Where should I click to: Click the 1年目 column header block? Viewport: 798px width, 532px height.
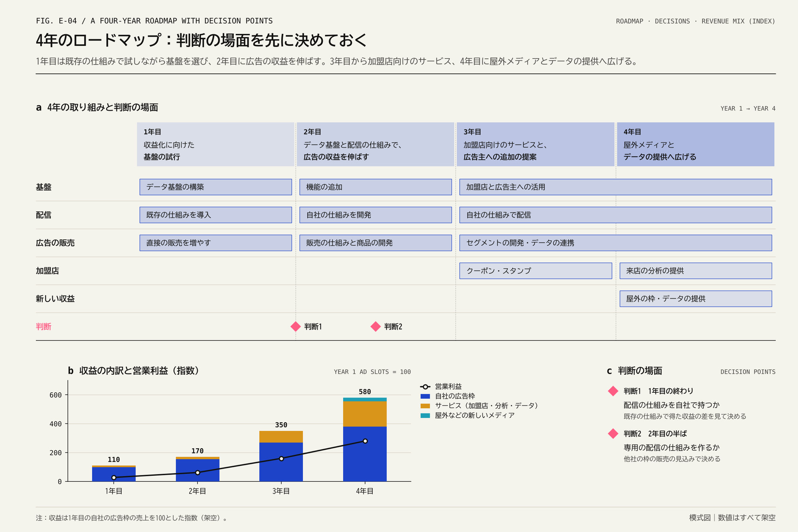(215, 144)
